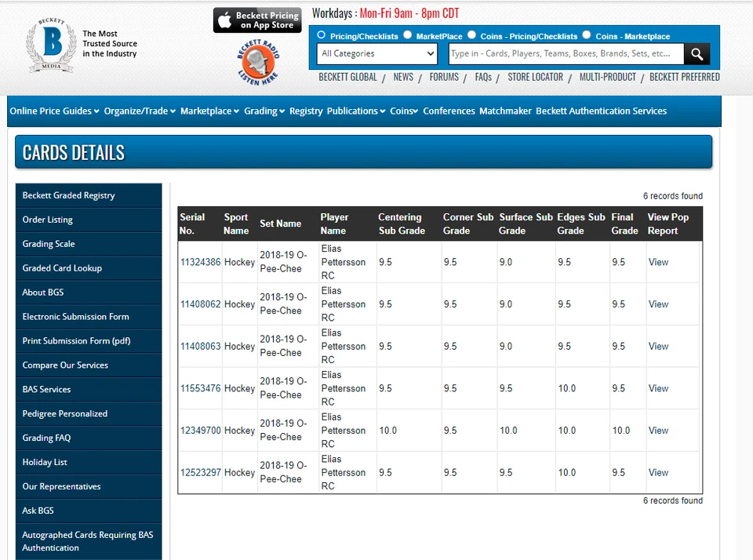Open Beckett Authentication Services menu item

[602, 111]
